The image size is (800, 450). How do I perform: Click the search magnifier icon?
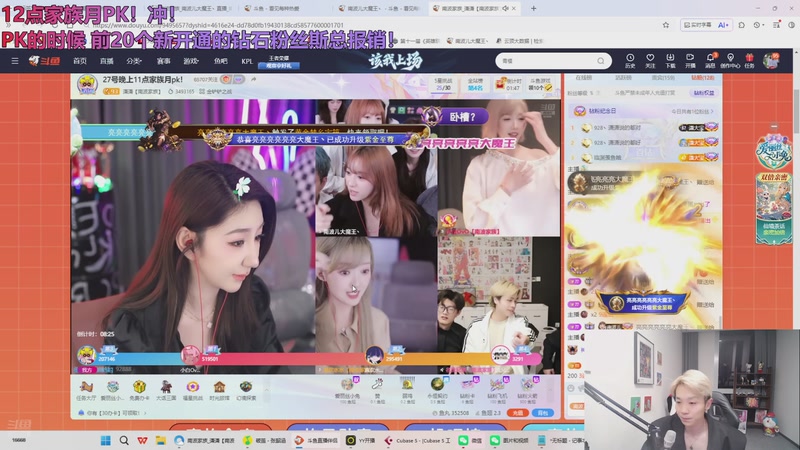pos(601,61)
